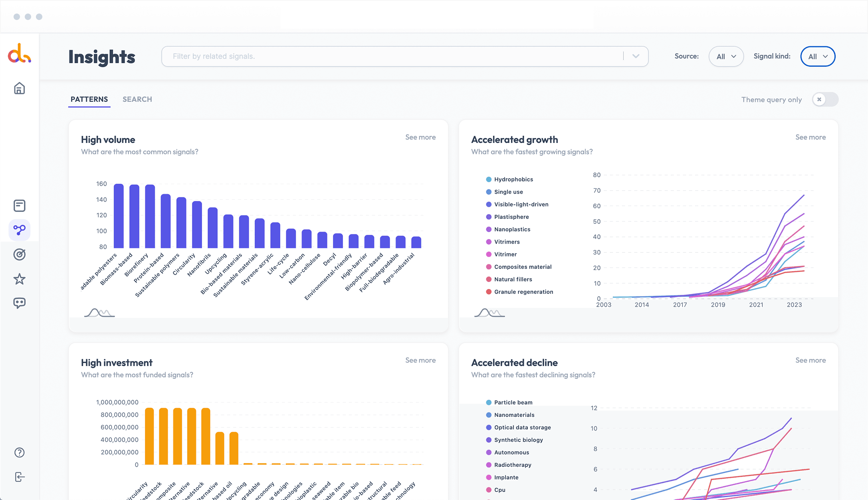This screenshot has height=500, width=868.
Task: Click See more on Accelerated growth card
Action: coord(810,137)
